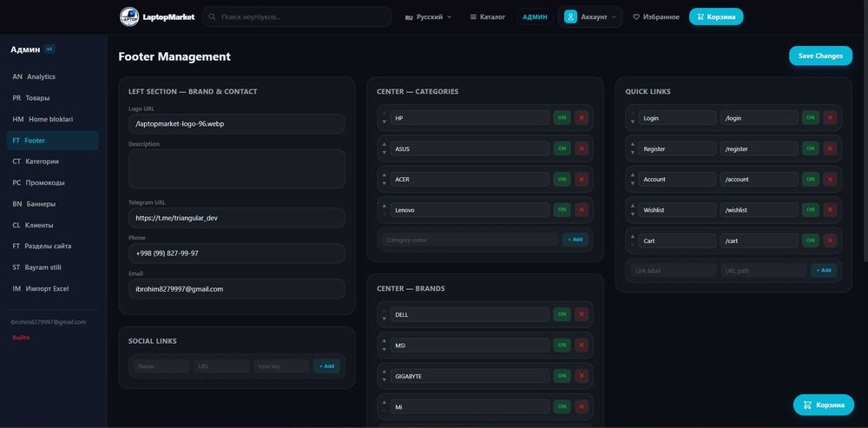Click the Description text area
This screenshot has height=428, width=868.
point(237,169)
